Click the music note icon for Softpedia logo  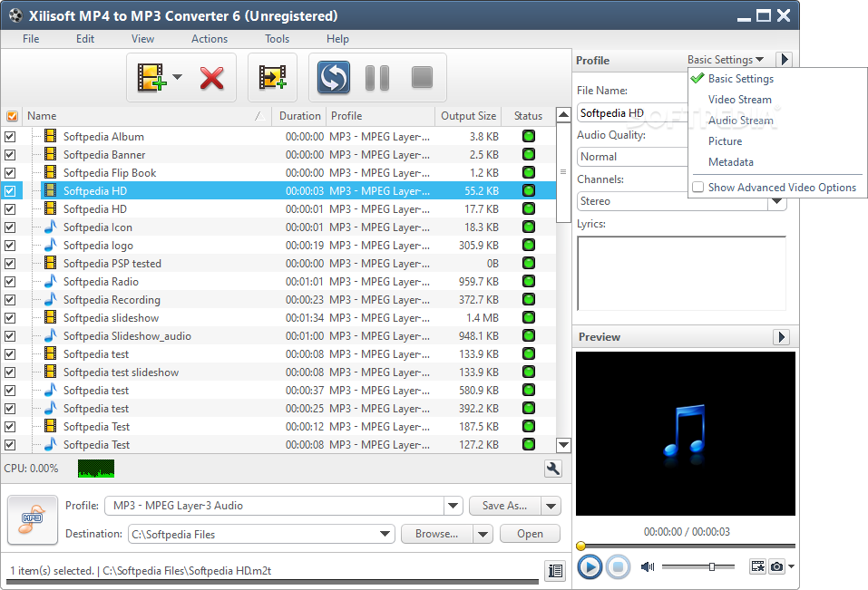click(x=51, y=245)
